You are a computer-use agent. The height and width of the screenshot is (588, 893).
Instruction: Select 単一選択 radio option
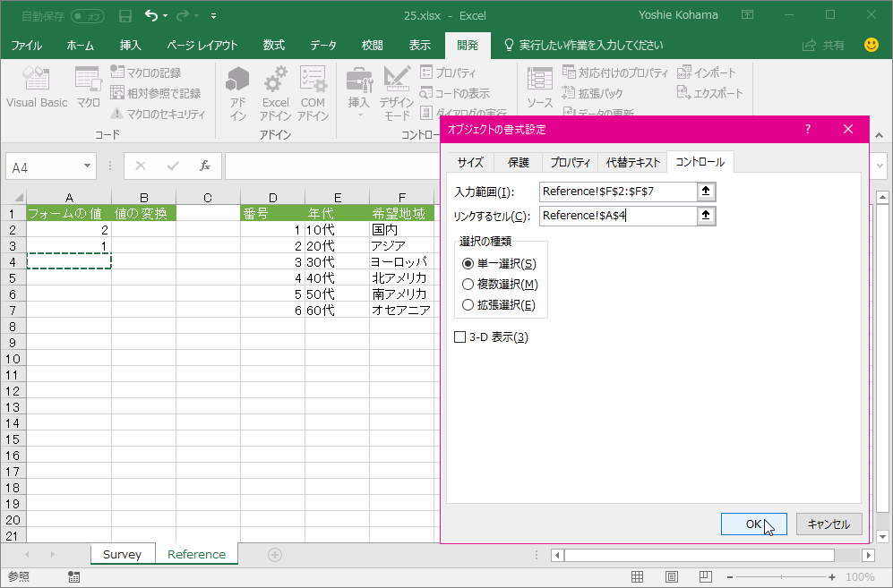500,263
